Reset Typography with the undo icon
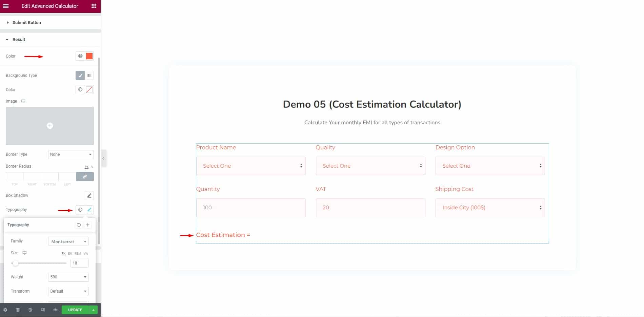 tap(79, 225)
